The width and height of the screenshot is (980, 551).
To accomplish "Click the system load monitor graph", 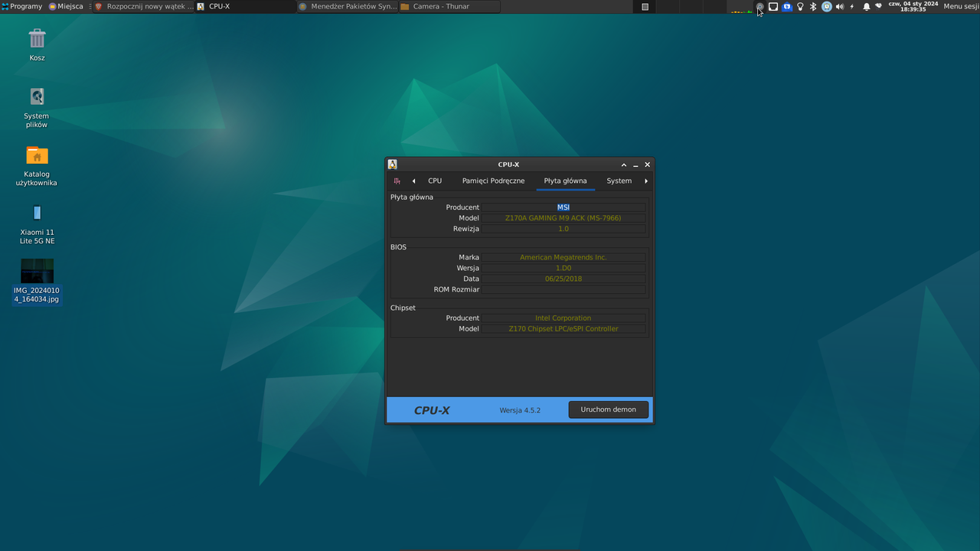I will click(740, 7).
